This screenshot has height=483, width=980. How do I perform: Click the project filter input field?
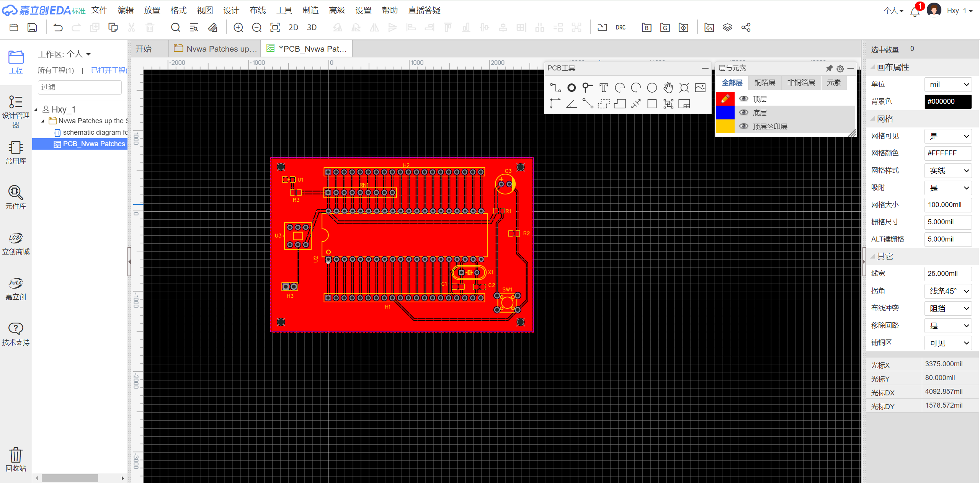tap(80, 87)
